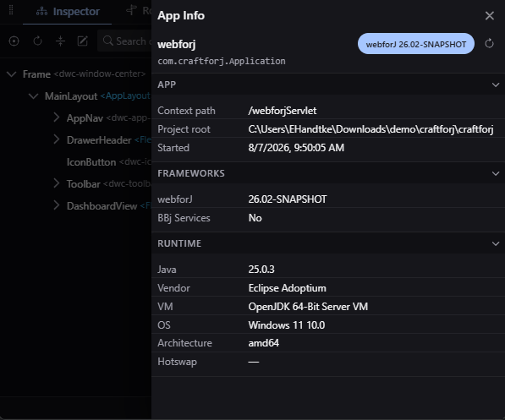
Task: Click the RUNTIME section heading text
Action: (179, 243)
